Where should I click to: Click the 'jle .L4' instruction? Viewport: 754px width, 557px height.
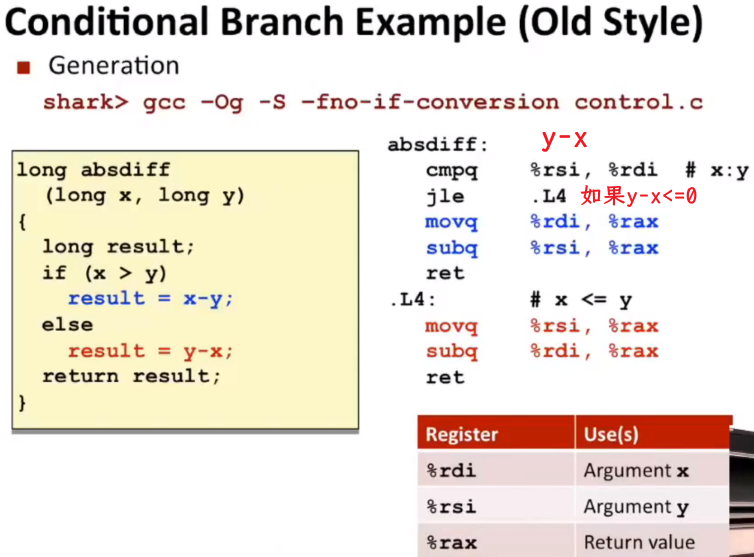(496, 196)
